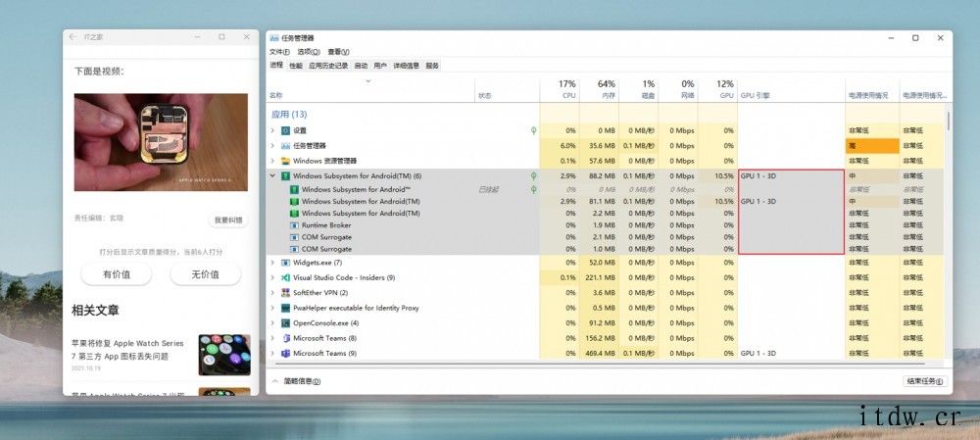Screen dimensions: 980x440
Task: Switch to the 启动 tab
Action: pyautogui.click(x=361, y=65)
